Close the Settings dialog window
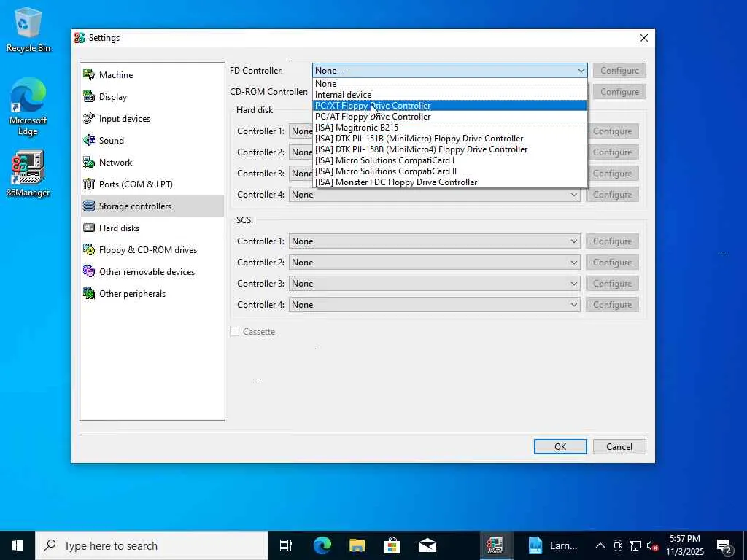 pyautogui.click(x=643, y=38)
